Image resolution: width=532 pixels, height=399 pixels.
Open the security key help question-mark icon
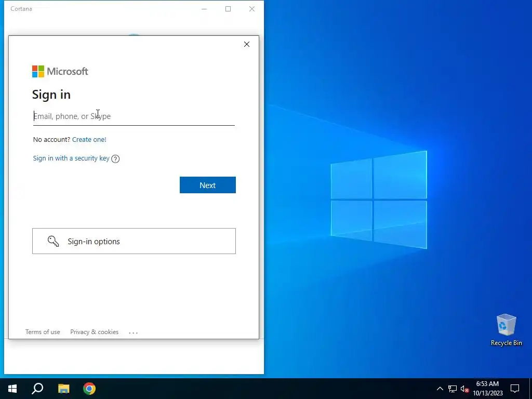pos(115,159)
